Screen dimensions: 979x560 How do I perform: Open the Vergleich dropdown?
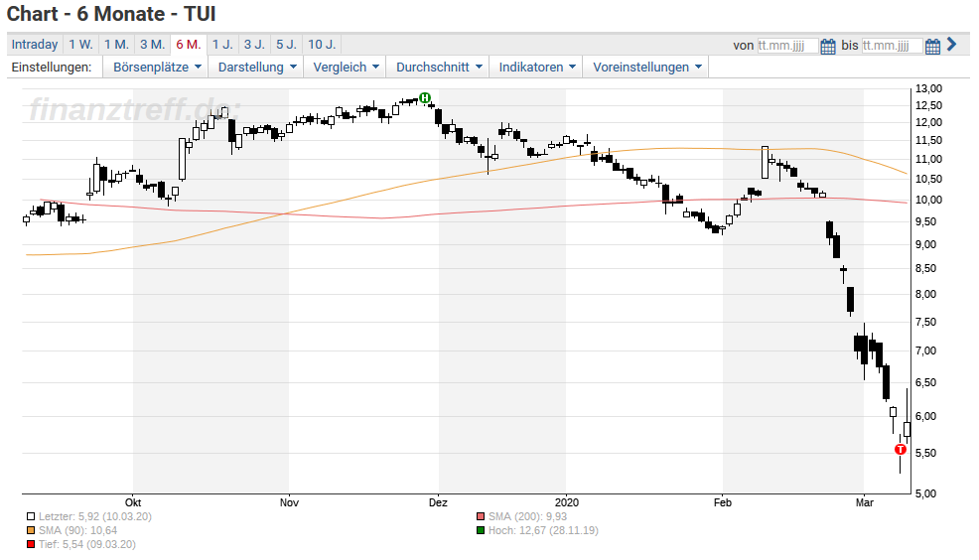click(346, 67)
